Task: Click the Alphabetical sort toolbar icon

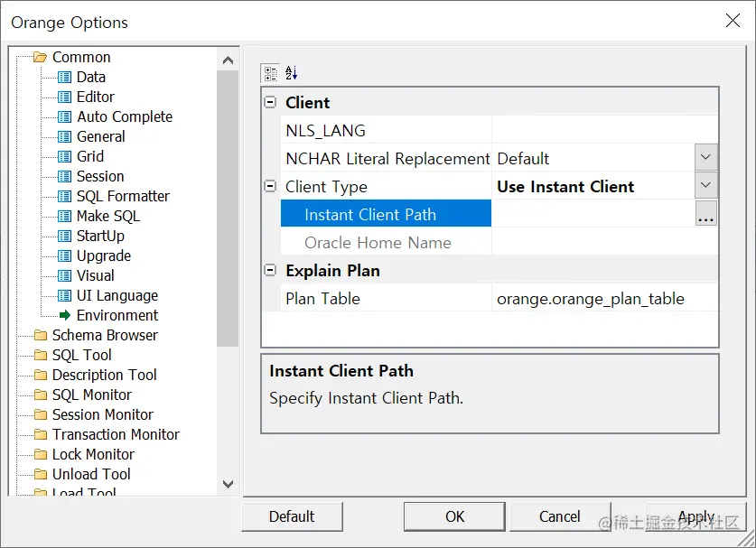Action: [x=291, y=73]
